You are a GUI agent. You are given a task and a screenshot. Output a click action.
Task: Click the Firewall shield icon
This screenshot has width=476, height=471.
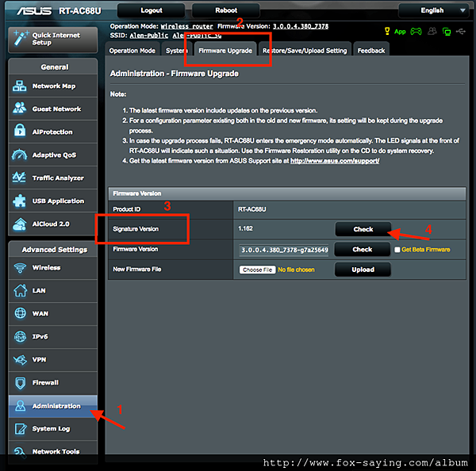pyautogui.click(x=21, y=383)
